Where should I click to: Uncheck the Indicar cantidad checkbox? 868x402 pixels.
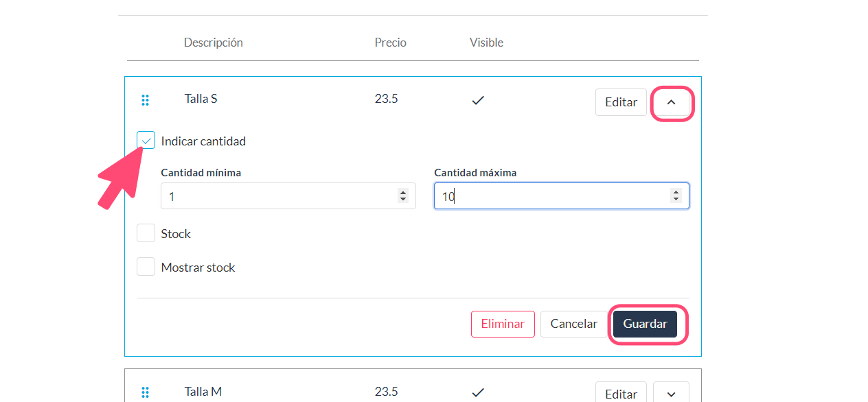(146, 141)
